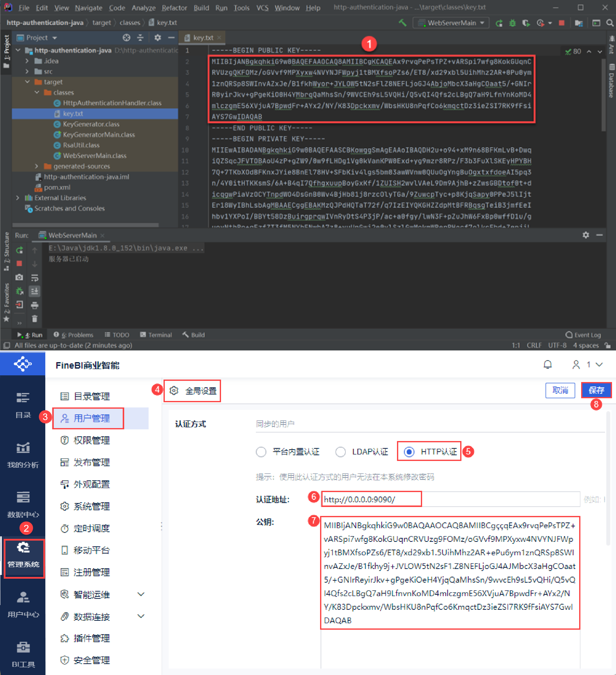Click the Debug bug icon in toolbar
616x675 pixels.
click(512, 23)
